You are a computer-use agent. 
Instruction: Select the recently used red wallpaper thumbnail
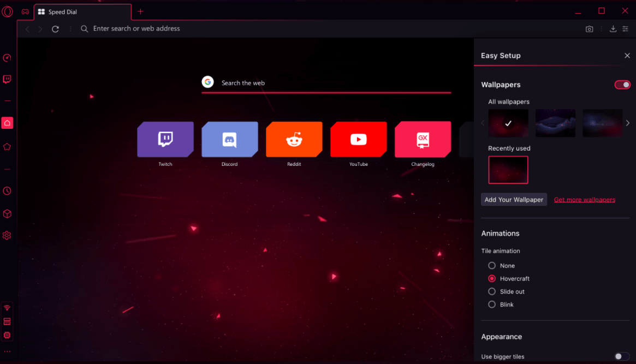508,170
